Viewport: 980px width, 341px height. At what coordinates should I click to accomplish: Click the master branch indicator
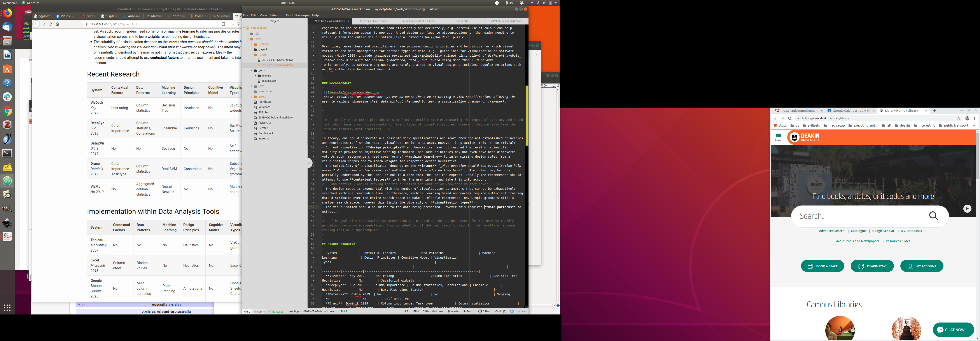tap(454, 311)
